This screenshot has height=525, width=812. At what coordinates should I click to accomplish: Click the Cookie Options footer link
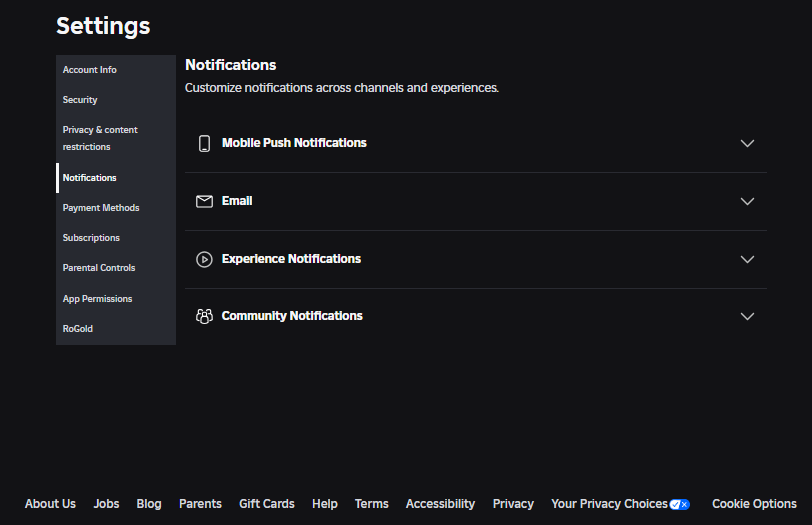(x=754, y=504)
